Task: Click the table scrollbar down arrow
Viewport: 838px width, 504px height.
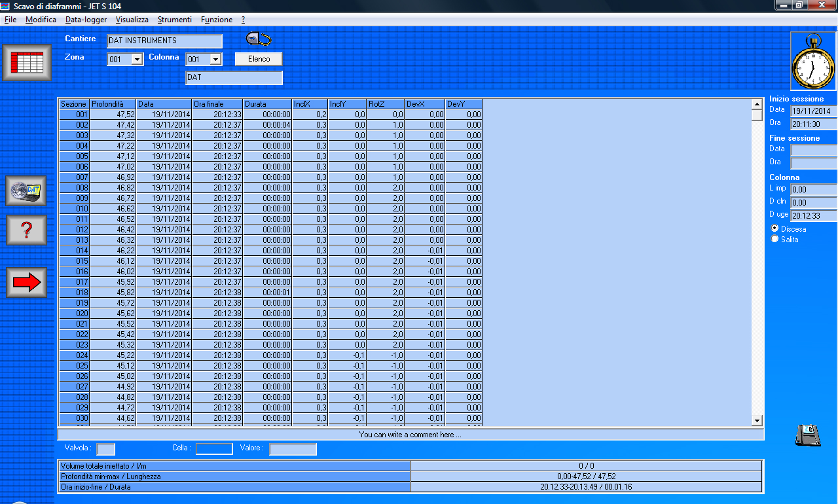Action: click(757, 420)
